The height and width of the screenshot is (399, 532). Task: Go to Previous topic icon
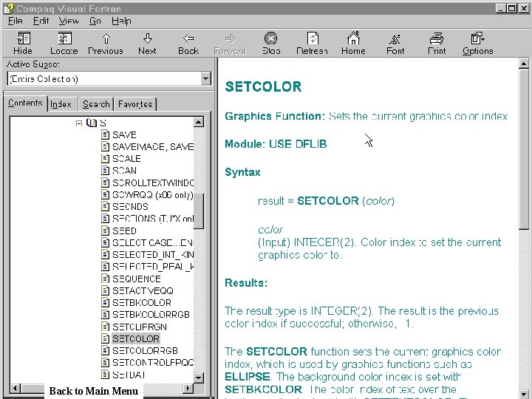pyautogui.click(x=106, y=38)
